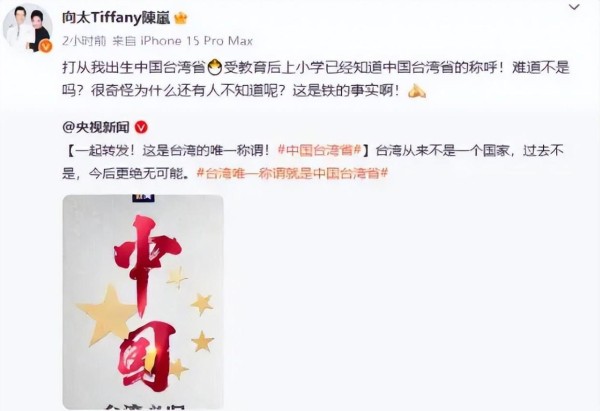Click the 来自 label before device name
Screen dimensions: 600x411
tap(124, 41)
